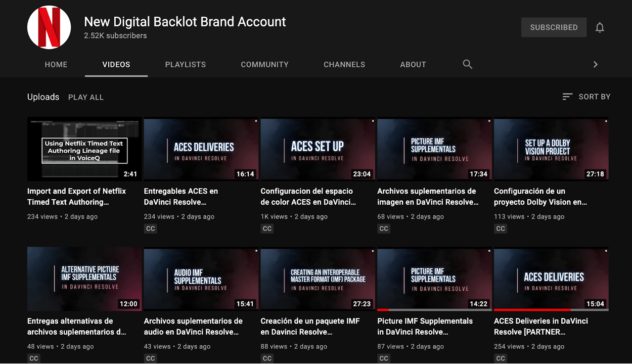Screen dimensions: 632x364
Task: Click the CC badge under Archivos suplementarios de audio
Action: (151, 358)
